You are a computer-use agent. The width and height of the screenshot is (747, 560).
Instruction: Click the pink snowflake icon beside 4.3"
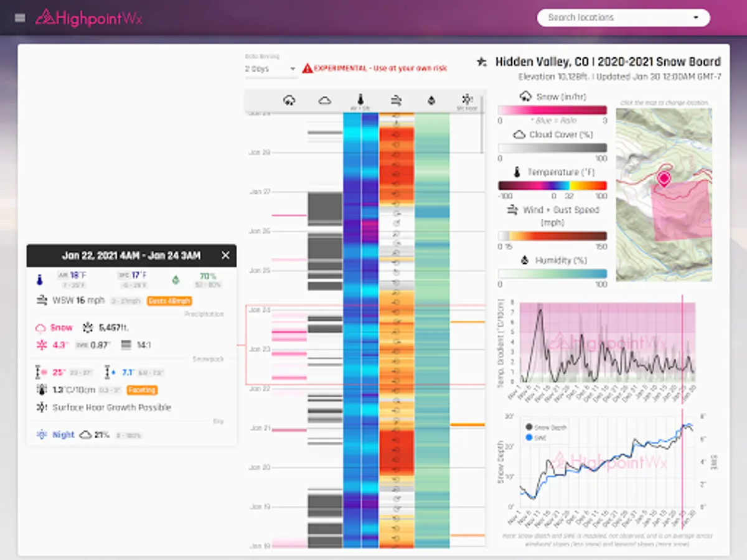coord(41,345)
